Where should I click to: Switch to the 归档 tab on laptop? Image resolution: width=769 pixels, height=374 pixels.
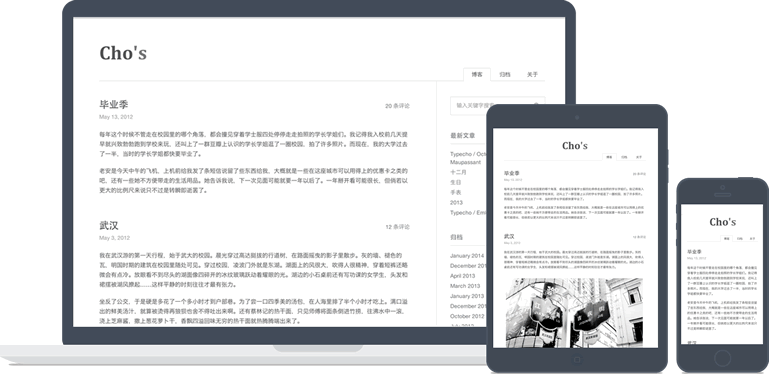[505, 75]
